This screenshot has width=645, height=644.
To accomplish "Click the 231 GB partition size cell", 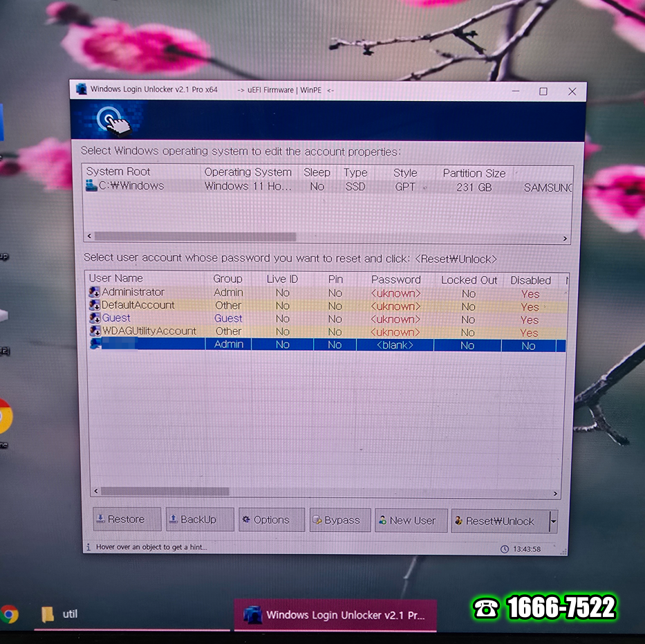I will (474, 187).
